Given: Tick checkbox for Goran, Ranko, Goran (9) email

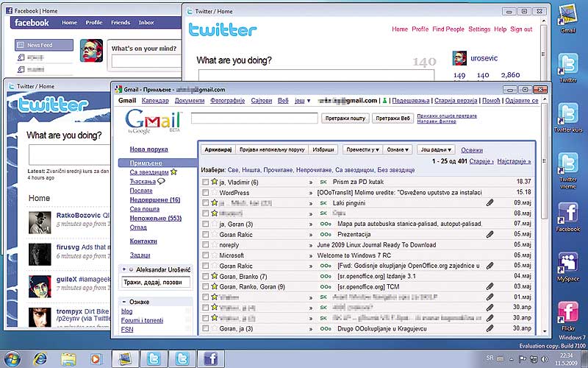Looking at the screenshot, I should point(205,287).
